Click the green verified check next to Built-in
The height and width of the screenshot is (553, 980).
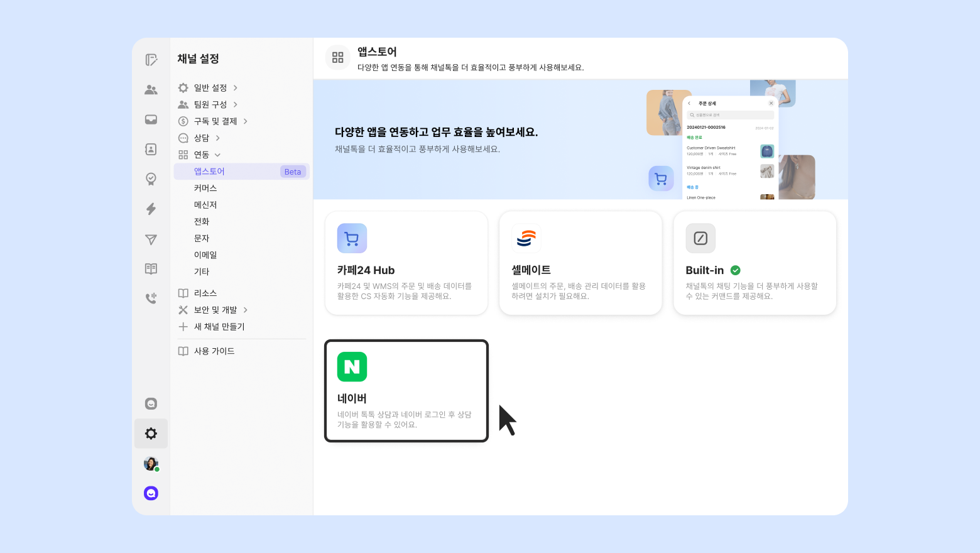[x=736, y=270]
